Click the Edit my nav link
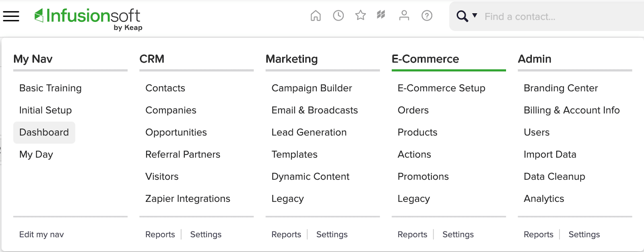The width and height of the screenshot is (644, 252). point(41,234)
